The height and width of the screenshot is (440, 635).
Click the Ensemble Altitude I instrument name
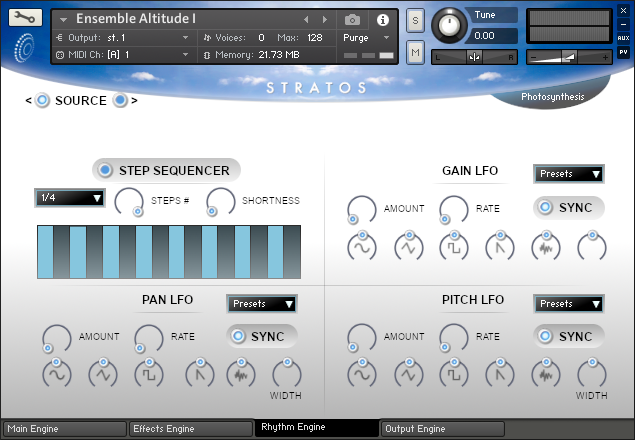(x=136, y=19)
